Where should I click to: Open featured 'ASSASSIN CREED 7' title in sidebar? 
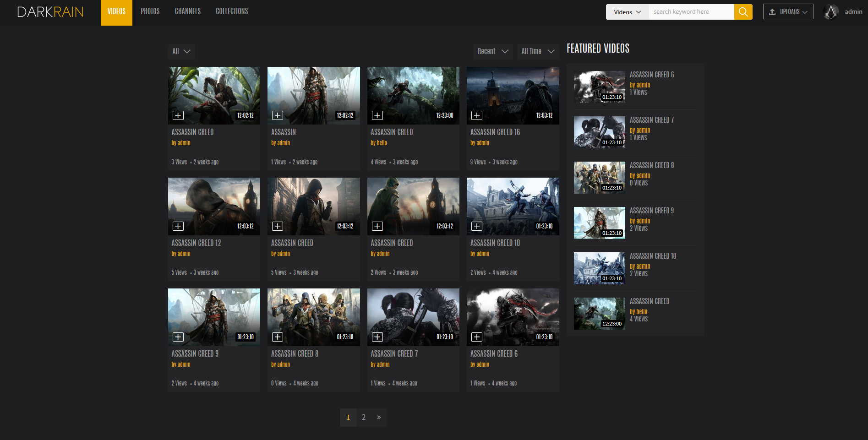click(x=651, y=120)
